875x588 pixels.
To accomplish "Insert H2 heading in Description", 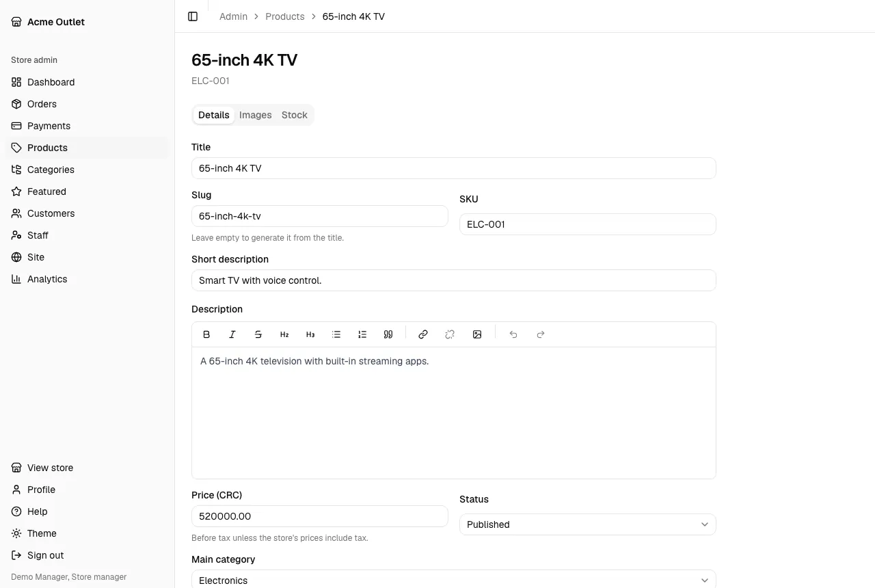I will click(x=284, y=334).
